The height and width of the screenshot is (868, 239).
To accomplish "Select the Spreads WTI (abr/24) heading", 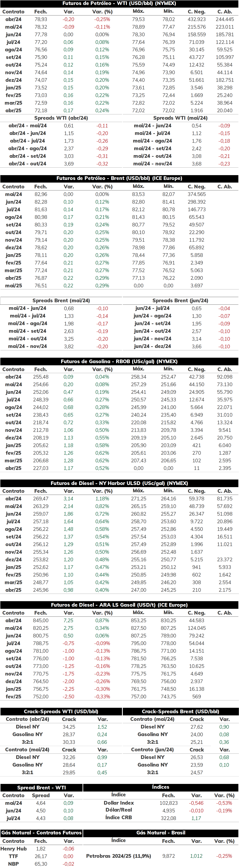I will point(61,118).
